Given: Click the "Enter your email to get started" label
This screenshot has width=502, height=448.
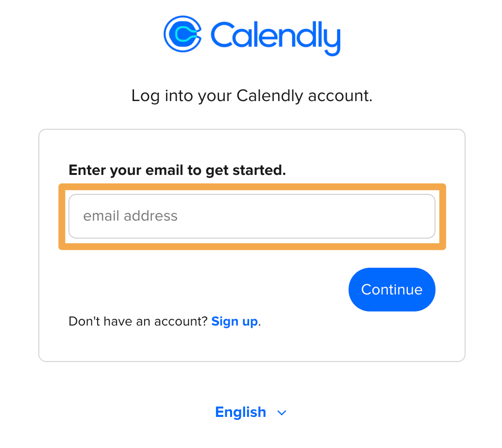Looking at the screenshot, I should coord(177,170).
